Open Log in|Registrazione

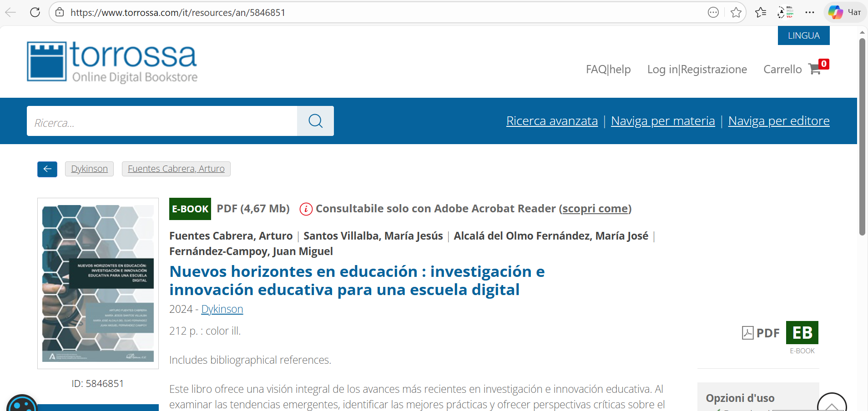(697, 69)
